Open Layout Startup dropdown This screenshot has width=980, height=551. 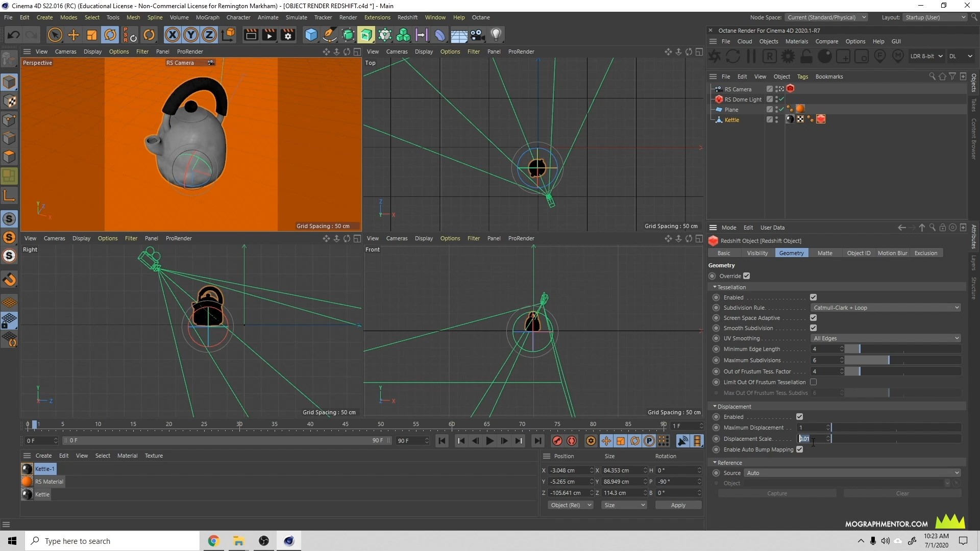pos(935,17)
